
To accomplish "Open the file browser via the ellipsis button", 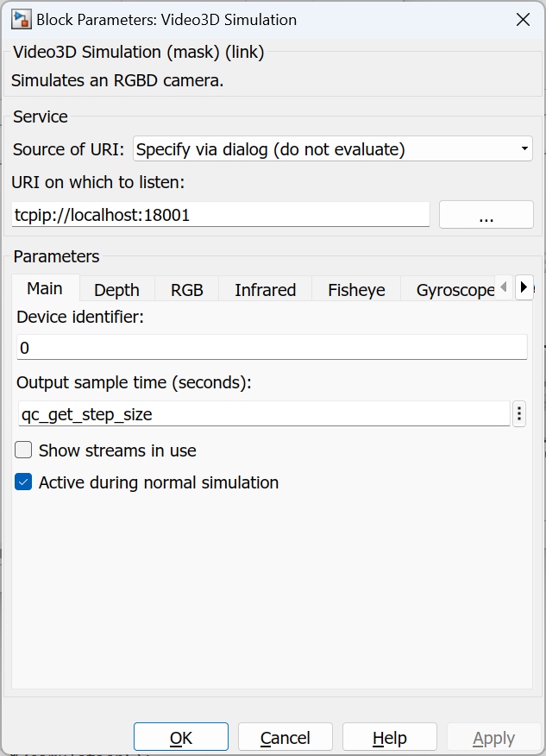I will 486,214.
